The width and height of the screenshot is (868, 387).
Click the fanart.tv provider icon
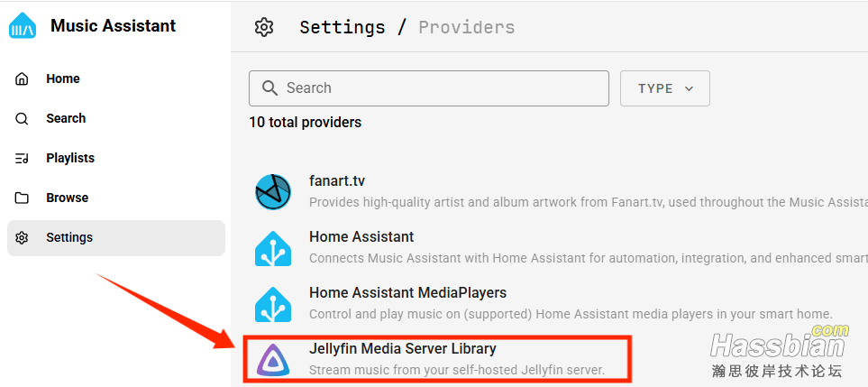click(x=273, y=192)
